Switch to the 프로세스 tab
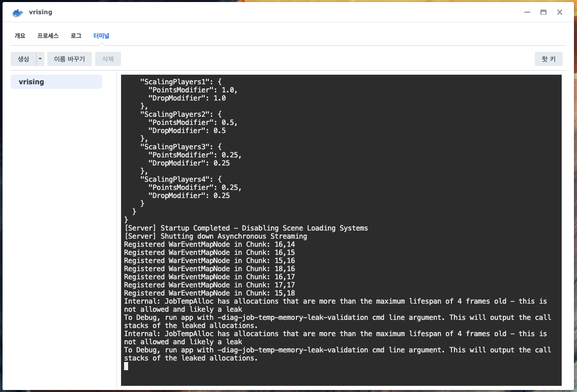This screenshot has width=577, height=392. (48, 36)
